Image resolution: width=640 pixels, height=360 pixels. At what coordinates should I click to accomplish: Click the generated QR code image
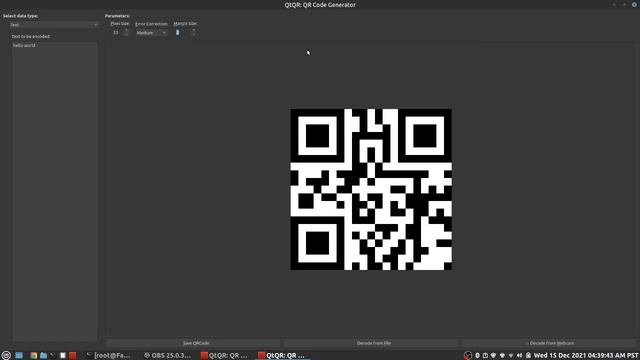pyautogui.click(x=371, y=189)
